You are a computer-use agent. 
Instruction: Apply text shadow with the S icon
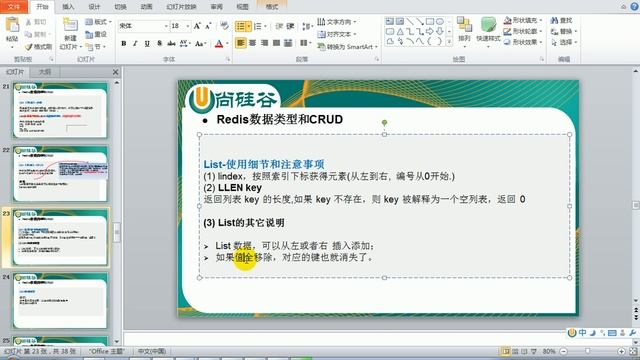pos(159,43)
